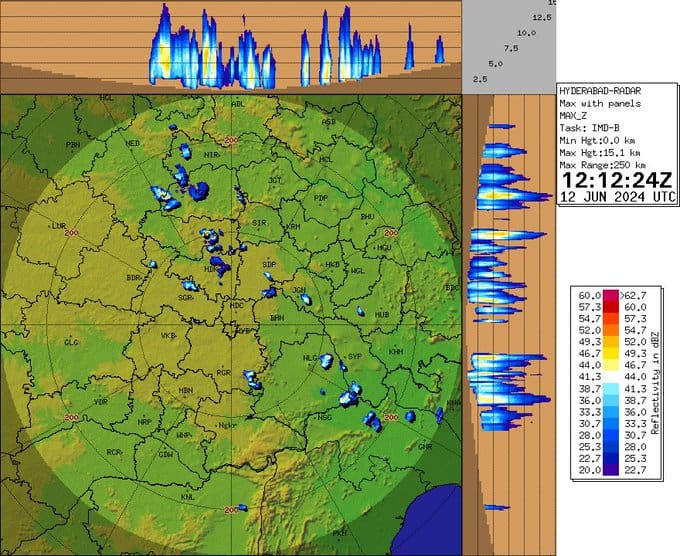
Task: Click the SIR station label
Action: (x=259, y=223)
